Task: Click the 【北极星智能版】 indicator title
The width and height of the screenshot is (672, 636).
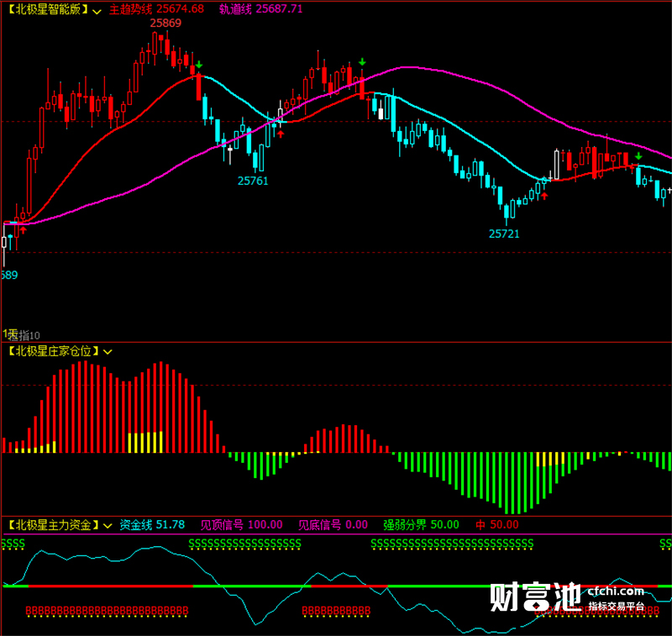Action: 48,9
